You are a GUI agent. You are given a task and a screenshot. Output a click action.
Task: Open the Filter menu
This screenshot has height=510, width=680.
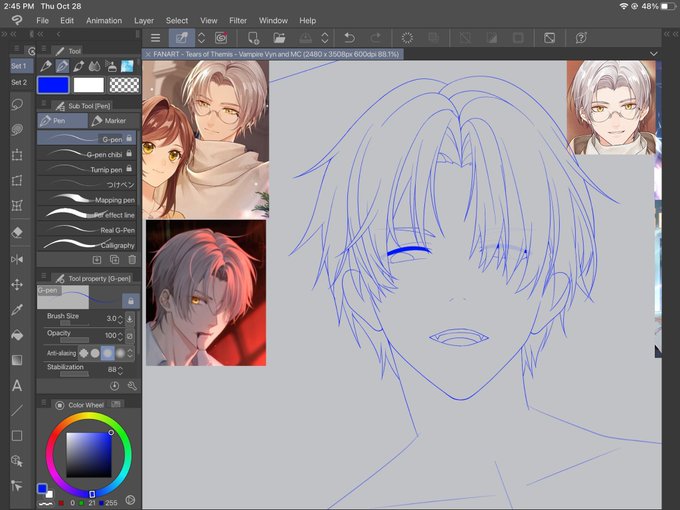point(238,20)
